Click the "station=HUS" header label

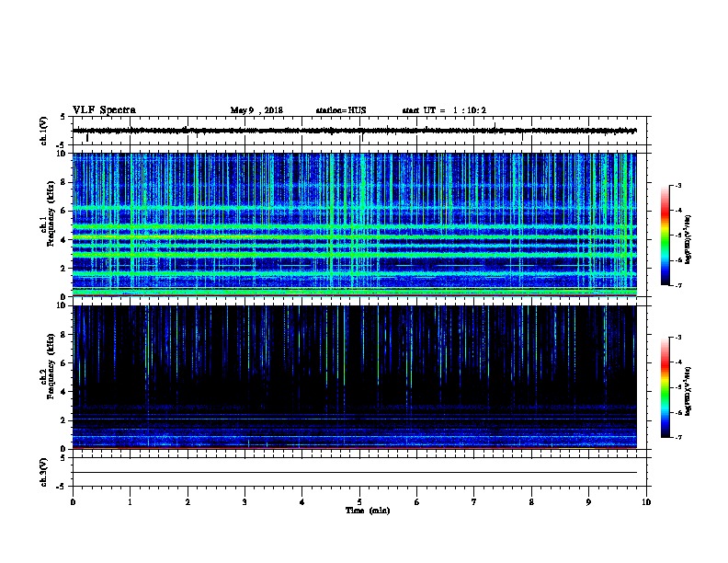tap(341, 110)
